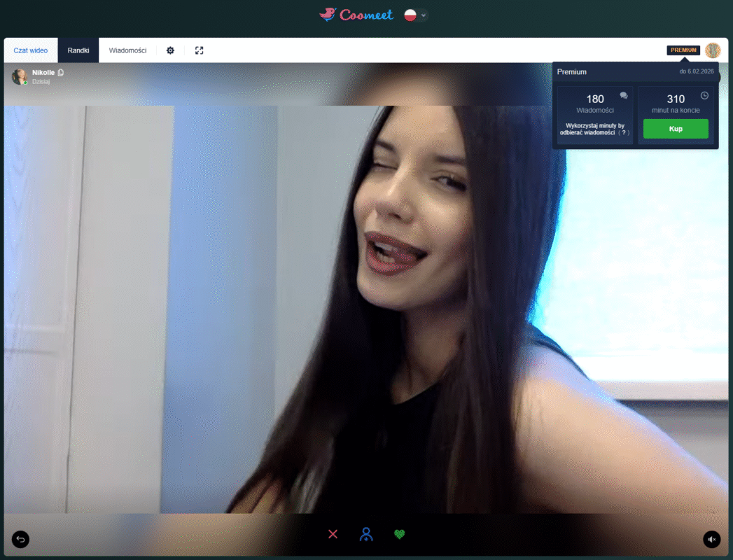
Task: Click the green heart like icon
Action: tap(400, 534)
